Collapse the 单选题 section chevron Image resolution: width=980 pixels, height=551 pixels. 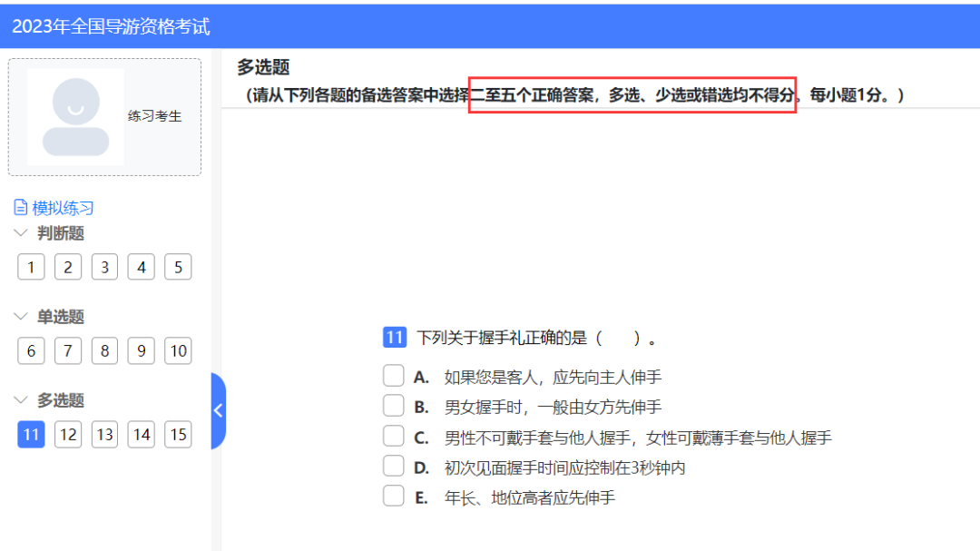[x=21, y=316]
